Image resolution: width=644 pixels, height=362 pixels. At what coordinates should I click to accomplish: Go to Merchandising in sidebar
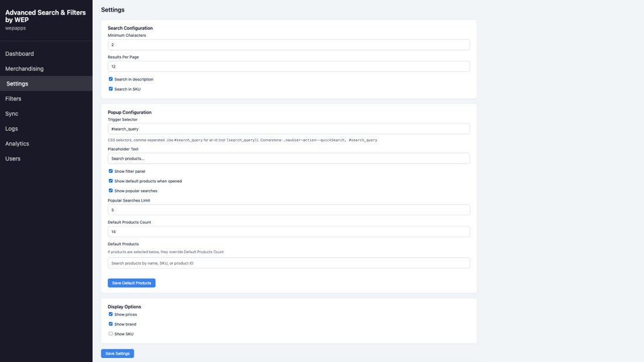[24, 68]
